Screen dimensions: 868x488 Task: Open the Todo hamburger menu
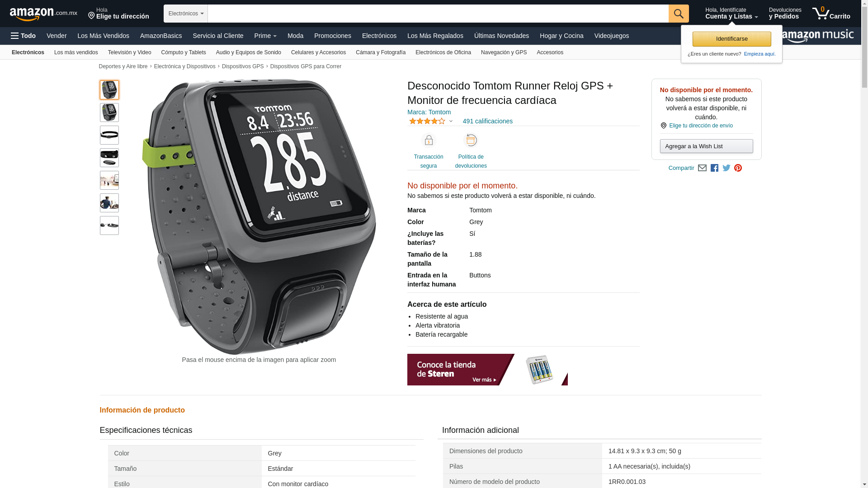point(23,36)
